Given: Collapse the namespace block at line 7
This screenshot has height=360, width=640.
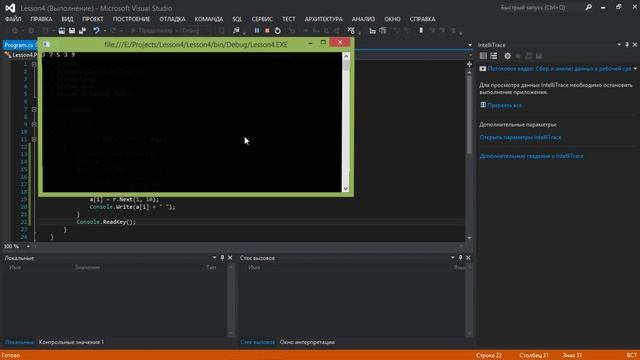Looking at the screenshot, I should 34,109.
